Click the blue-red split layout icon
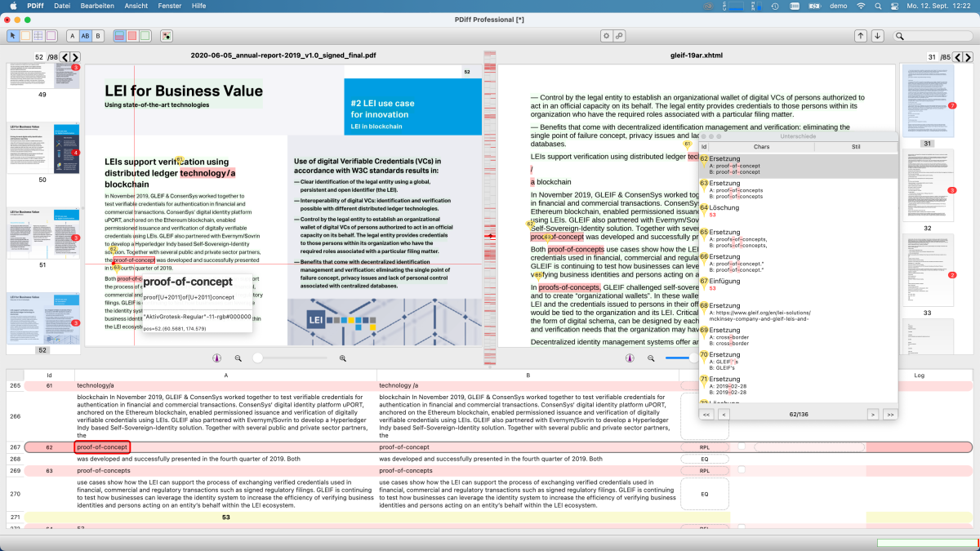Viewport: 980px width, 551px height. tap(119, 36)
